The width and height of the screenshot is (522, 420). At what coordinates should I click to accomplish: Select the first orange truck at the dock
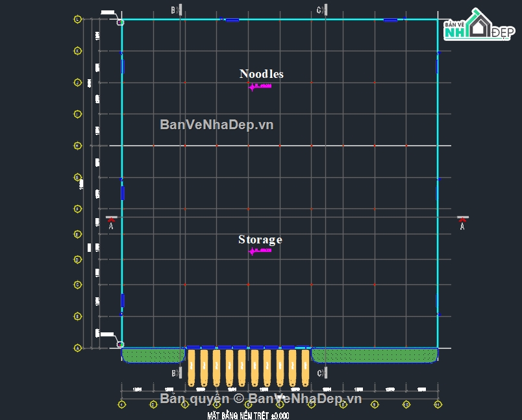192,368
